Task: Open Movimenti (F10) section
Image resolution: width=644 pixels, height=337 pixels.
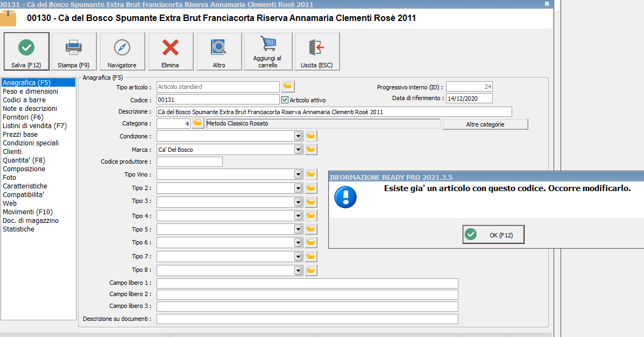Action: (x=27, y=212)
